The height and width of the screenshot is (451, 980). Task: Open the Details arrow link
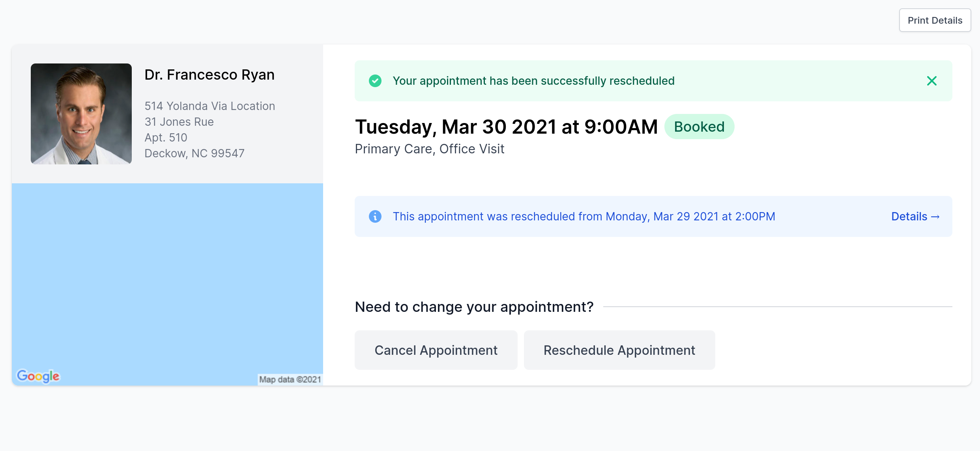[915, 216]
